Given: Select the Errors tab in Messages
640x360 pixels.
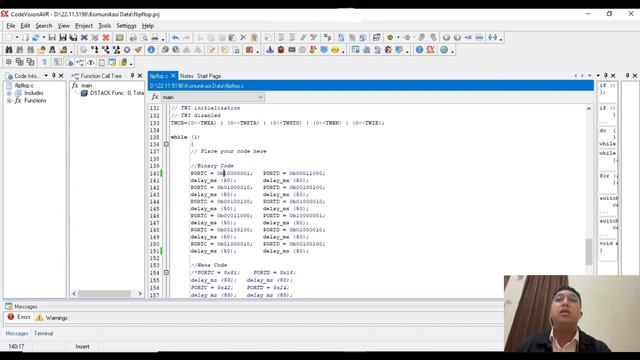Looking at the screenshot, I should pyautogui.click(x=19, y=317).
